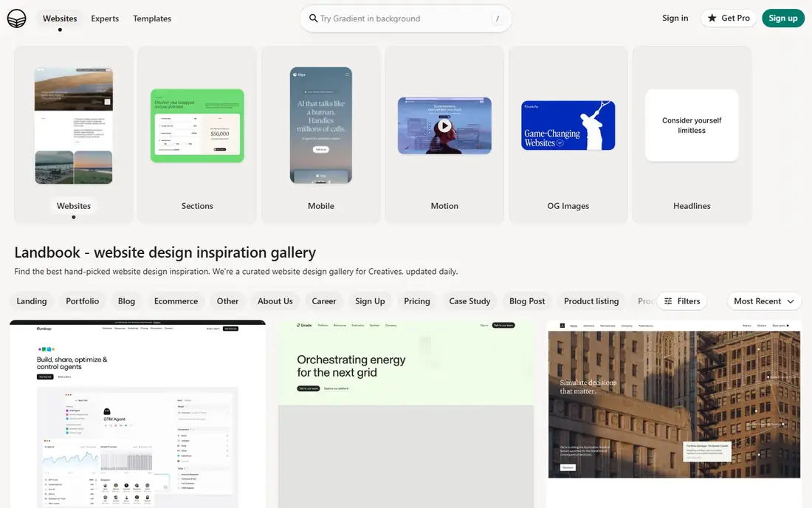Filter by Product listing tag
Image resolution: width=812 pixels, height=508 pixels.
tap(591, 301)
